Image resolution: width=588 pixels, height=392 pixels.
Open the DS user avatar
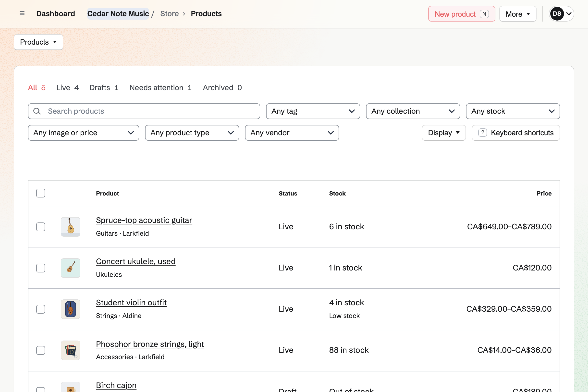557,14
